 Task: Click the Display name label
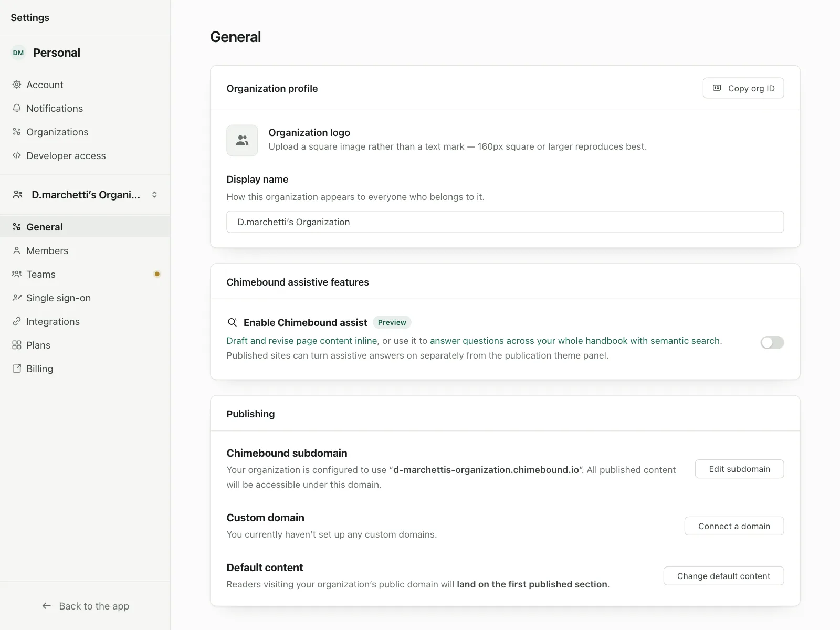tap(257, 179)
